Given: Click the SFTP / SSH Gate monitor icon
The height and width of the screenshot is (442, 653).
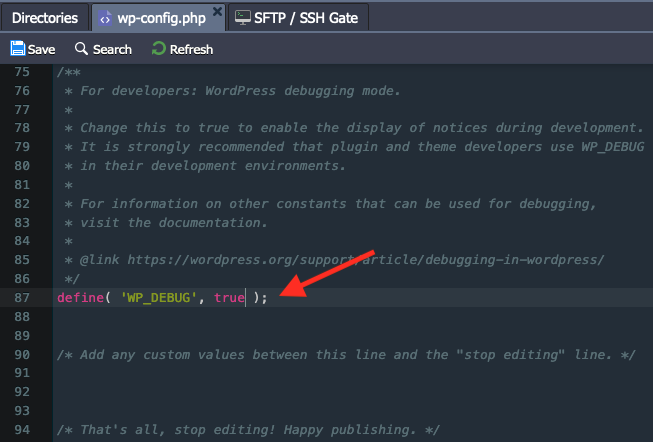Looking at the screenshot, I should tap(242, 17).
